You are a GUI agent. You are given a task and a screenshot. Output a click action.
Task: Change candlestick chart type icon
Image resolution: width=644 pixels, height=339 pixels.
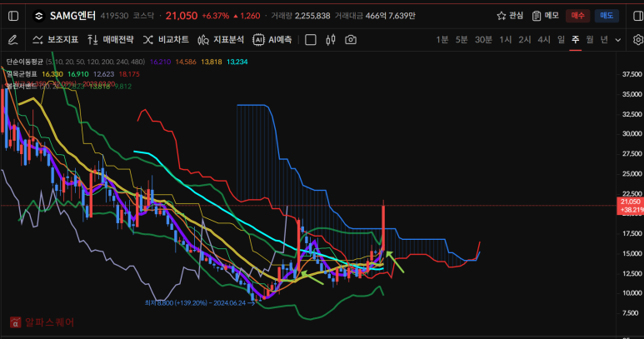pos(331,40)
